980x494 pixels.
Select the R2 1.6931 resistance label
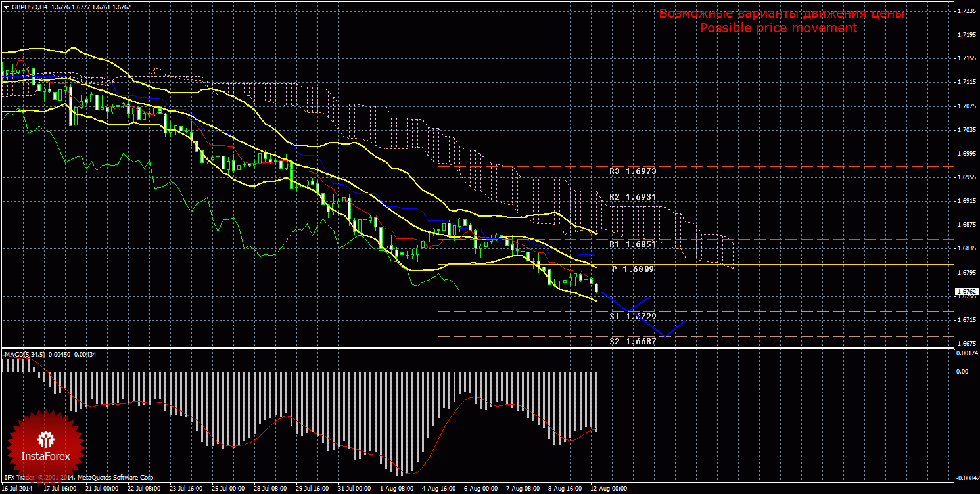click(x=632, y=197)
